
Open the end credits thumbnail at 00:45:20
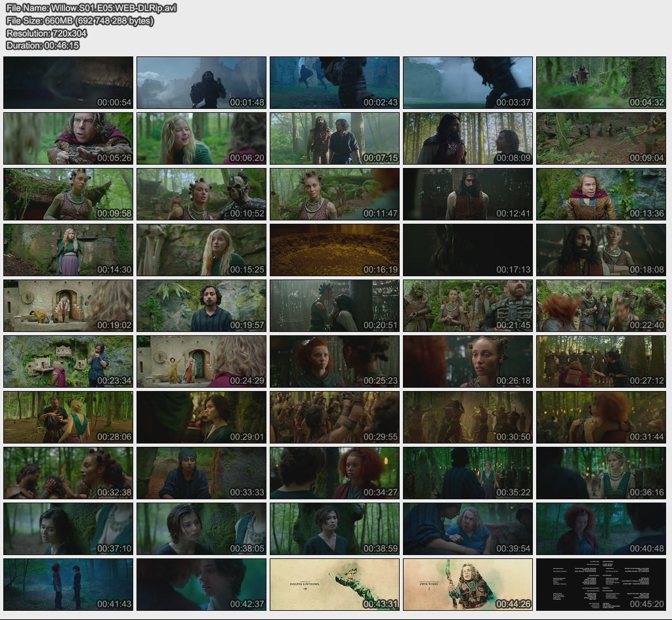601,585
